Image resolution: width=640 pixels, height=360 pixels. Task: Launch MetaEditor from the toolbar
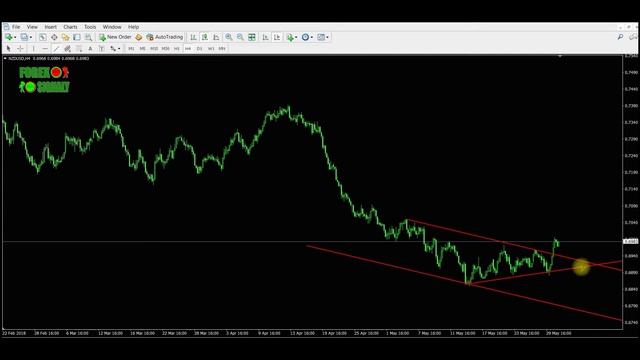click(139, 37)
